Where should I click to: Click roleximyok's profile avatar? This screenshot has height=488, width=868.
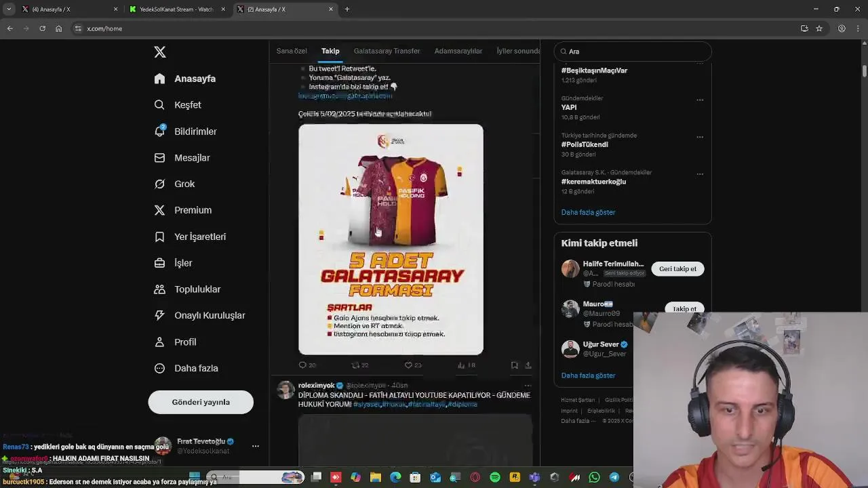pyautogui.click(x=286, y=390)
